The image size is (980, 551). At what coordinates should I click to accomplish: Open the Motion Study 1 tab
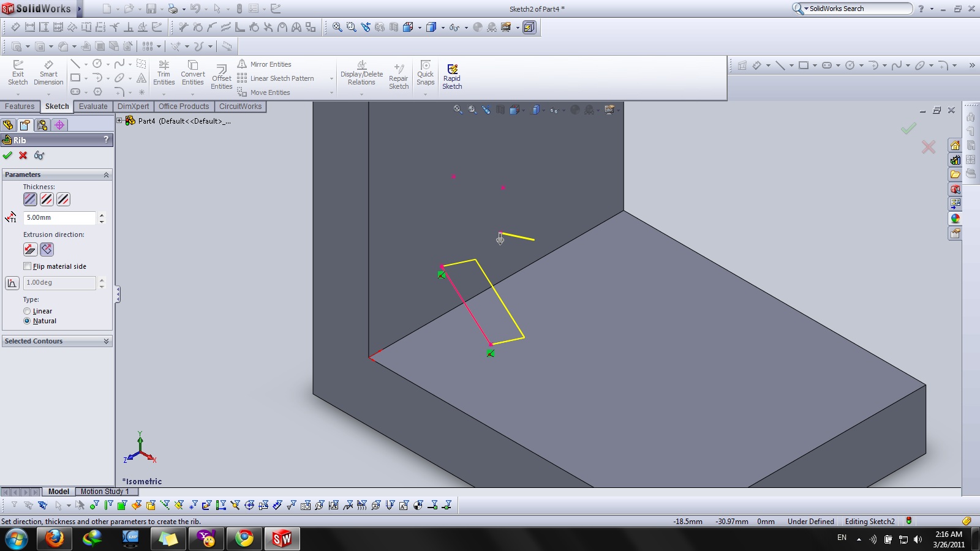tap(104, 492)
